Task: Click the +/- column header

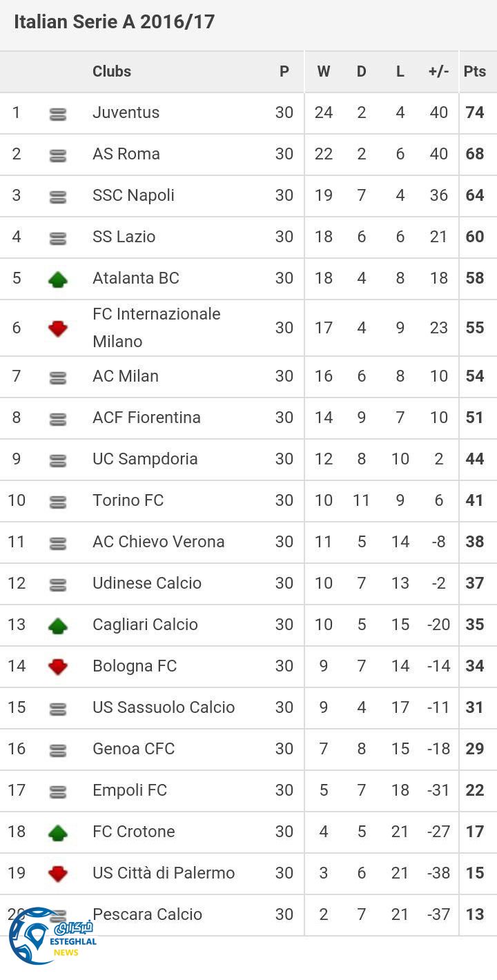Action: [x=438, y=71]
